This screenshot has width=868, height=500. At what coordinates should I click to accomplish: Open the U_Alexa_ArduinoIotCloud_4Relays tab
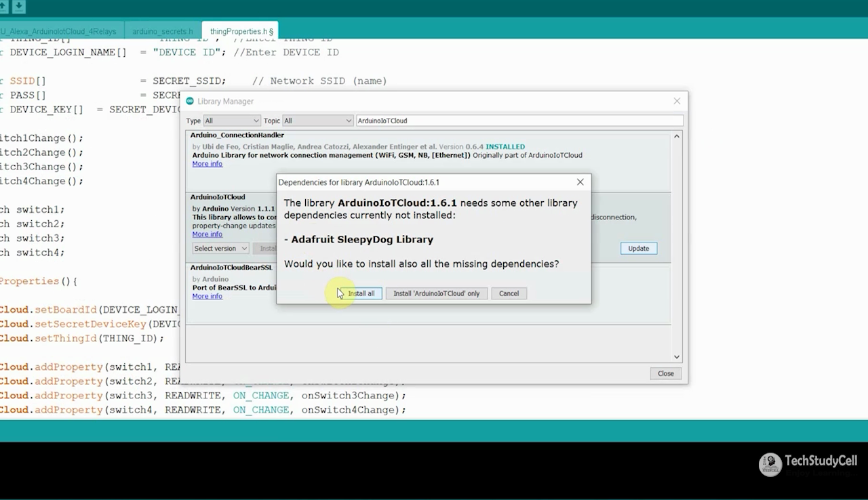point(60,30)
